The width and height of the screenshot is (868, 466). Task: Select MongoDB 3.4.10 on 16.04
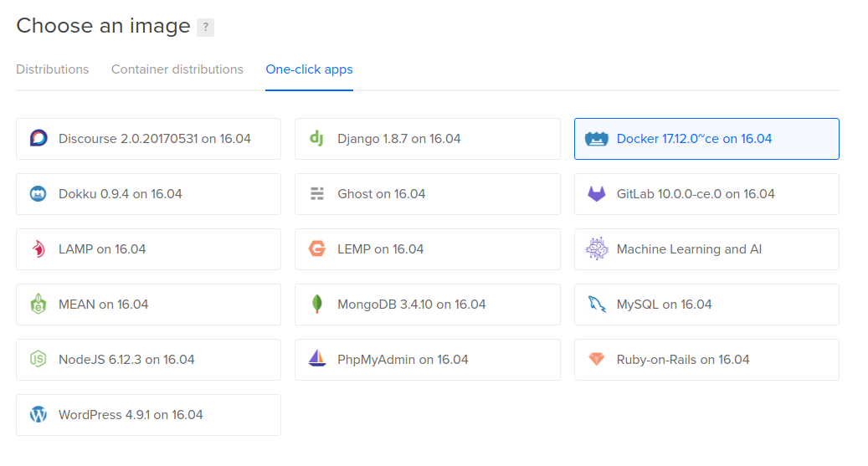[x=428, y=305]
